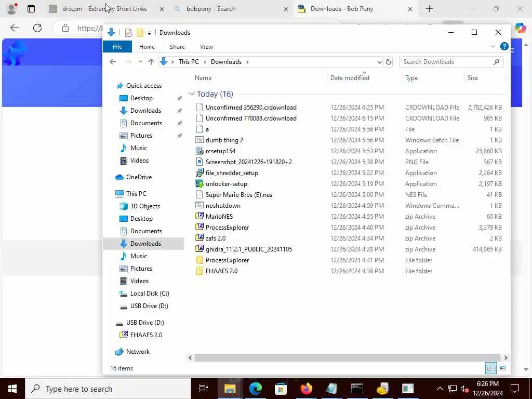Select 3D Objects under This PC

(145, 206)
